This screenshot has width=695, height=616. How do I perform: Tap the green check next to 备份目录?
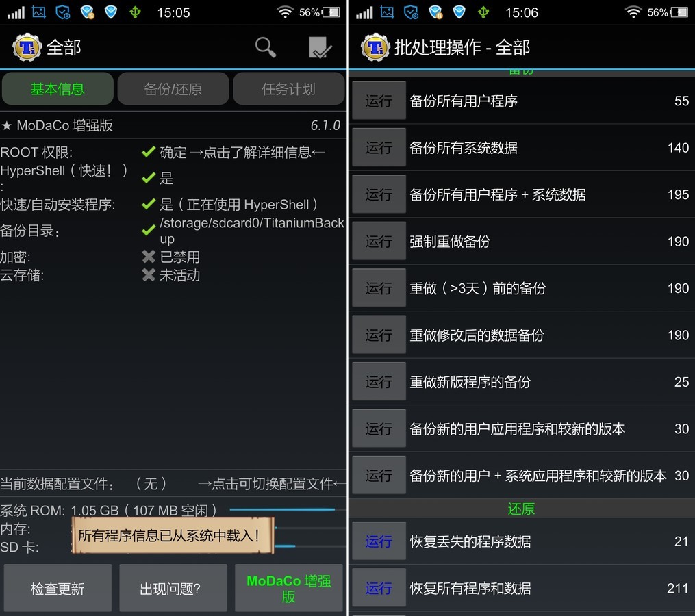click(149, 231)
